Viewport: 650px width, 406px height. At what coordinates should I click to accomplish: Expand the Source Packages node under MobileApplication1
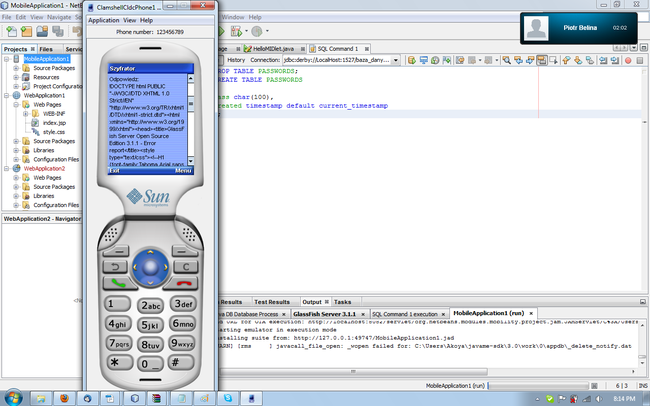[16, 67]
